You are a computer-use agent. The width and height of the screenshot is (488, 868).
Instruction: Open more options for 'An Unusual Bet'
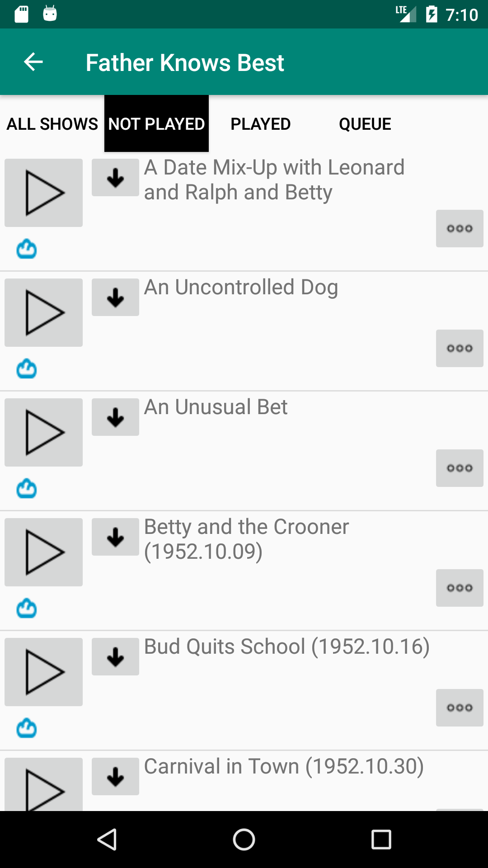tap(459, 468)
